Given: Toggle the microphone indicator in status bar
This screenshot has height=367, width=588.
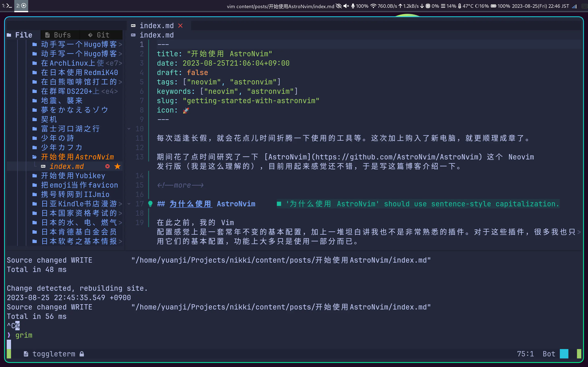Looking at the screenshot, I should pyautogui.click(x=353, y=6).
